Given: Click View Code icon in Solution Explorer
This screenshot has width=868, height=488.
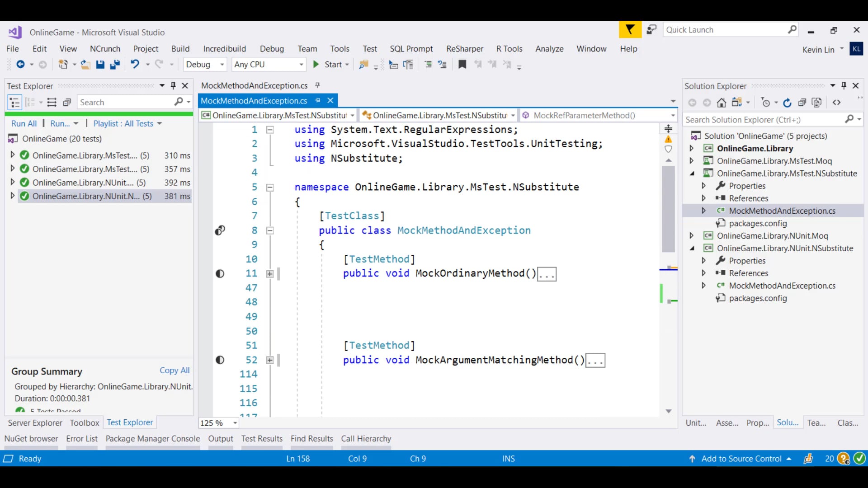Looking at the screenshot, I should pyautogui.click(x=837, y=103).
